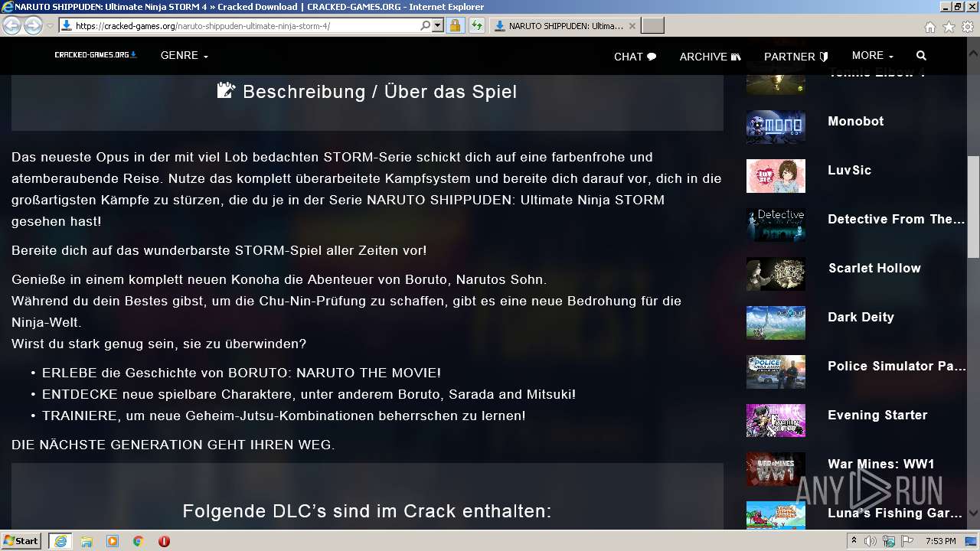
Task: Click the Home icon in Internet Explorer
Action: (929, 27)
